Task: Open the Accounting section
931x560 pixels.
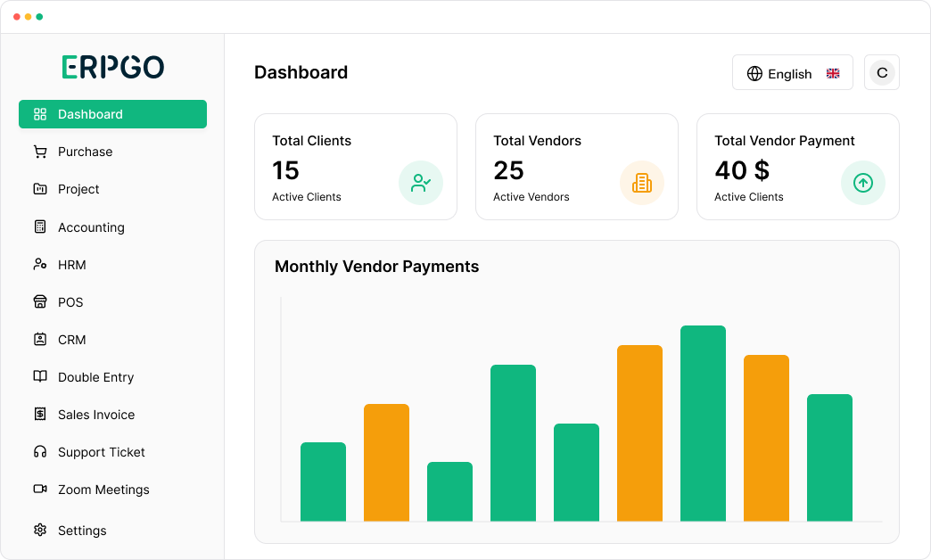Action: pos(113,226)
